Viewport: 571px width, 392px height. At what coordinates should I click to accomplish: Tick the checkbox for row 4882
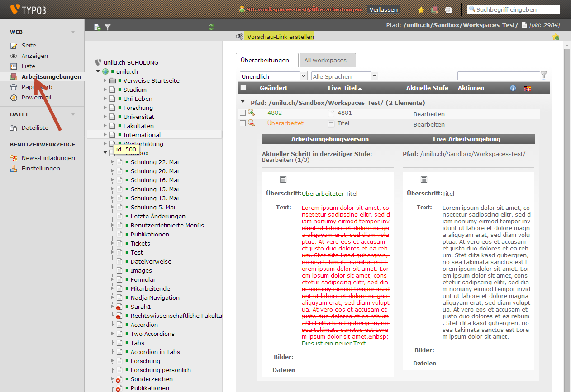coord(243,113)
